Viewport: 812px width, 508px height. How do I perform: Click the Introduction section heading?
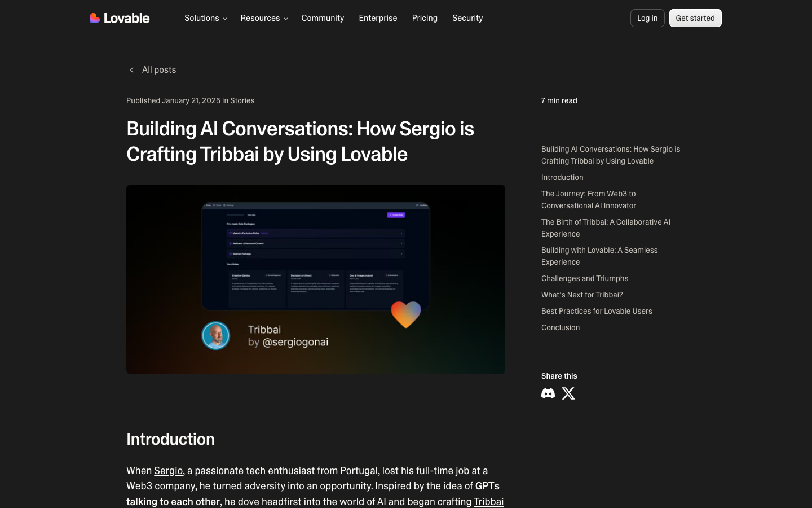[x=170, y=439]
